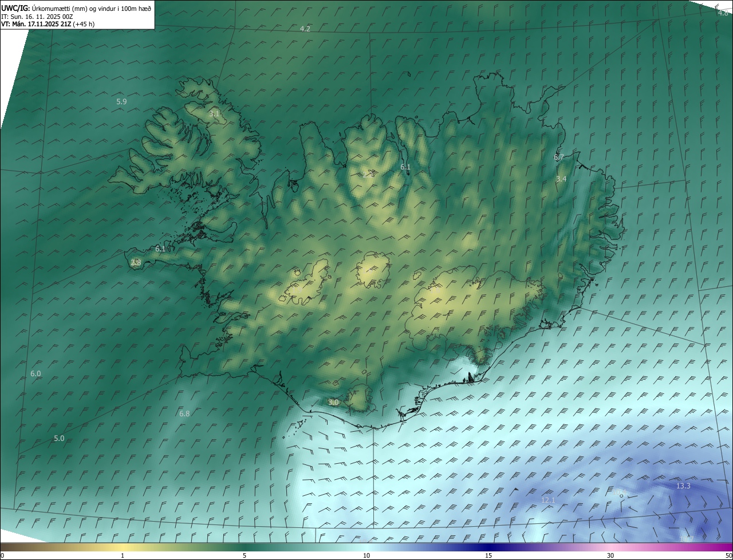Click the '1' tick on the color scale
The height and width of the screenshot is (560, 733).
pyautogui.click(x=123, y=555)
